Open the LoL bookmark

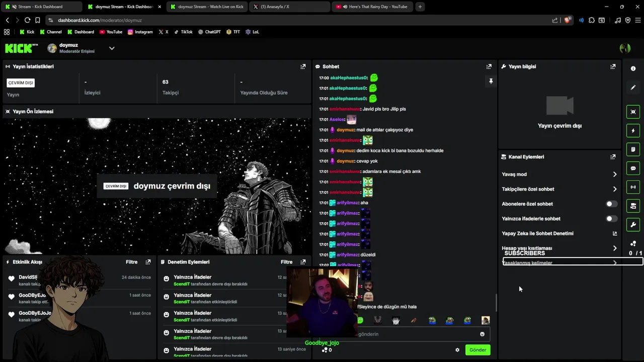pos(252,32)
